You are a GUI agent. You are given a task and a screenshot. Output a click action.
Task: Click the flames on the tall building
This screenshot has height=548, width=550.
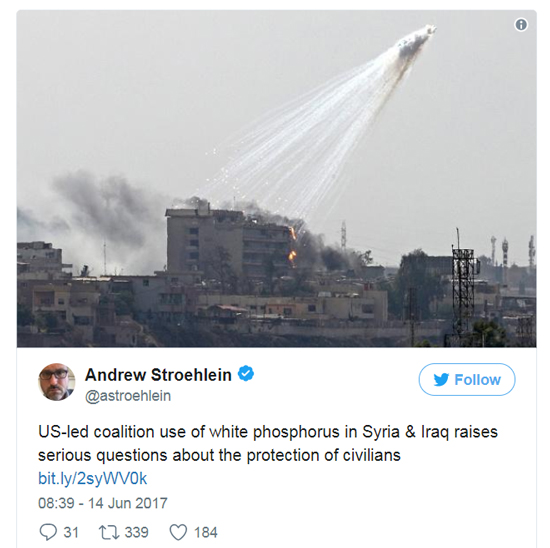292,246
